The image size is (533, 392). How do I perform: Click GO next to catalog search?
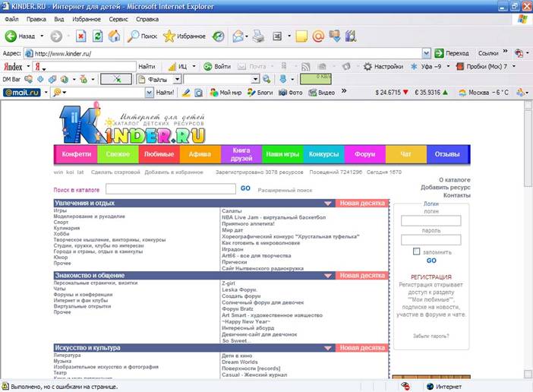[245, 188]
